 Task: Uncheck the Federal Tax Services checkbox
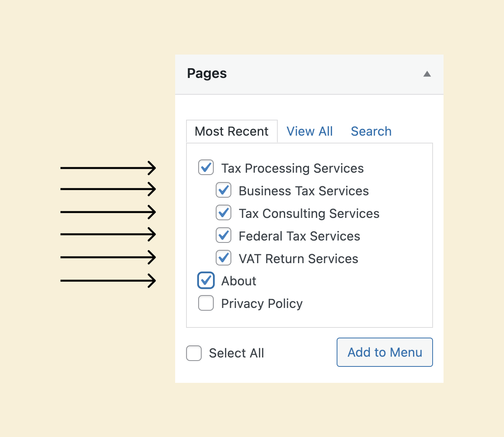224,235
